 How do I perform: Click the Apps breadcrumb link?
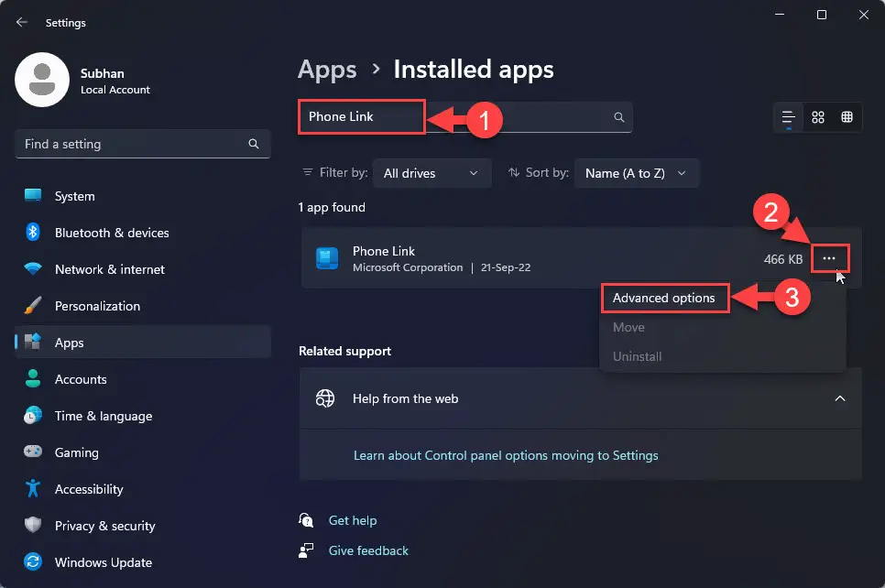point(327,70)
